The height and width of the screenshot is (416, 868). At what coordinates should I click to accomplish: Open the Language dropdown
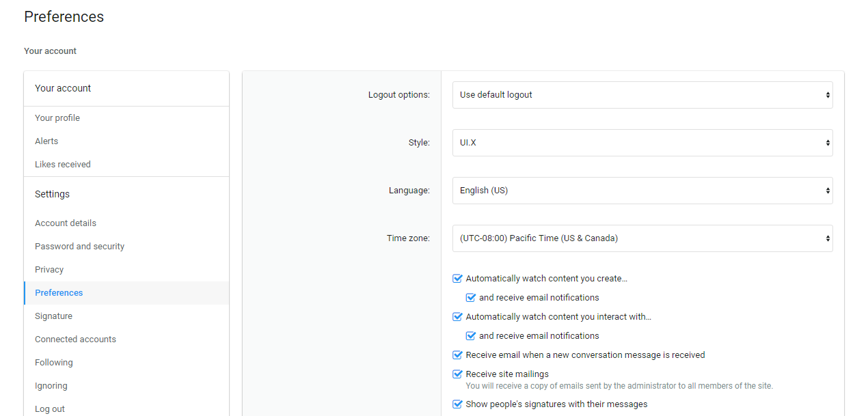click(x=642, y=191)
